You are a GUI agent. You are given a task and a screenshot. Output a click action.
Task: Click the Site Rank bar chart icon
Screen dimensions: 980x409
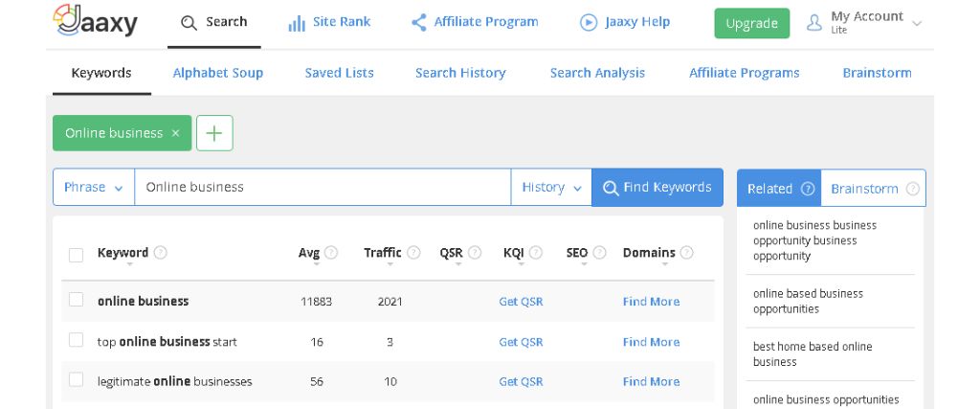click(297, 24)
